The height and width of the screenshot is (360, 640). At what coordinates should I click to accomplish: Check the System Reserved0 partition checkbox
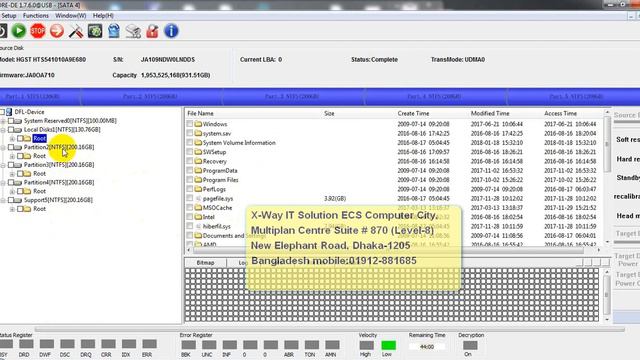pos(11,121)
